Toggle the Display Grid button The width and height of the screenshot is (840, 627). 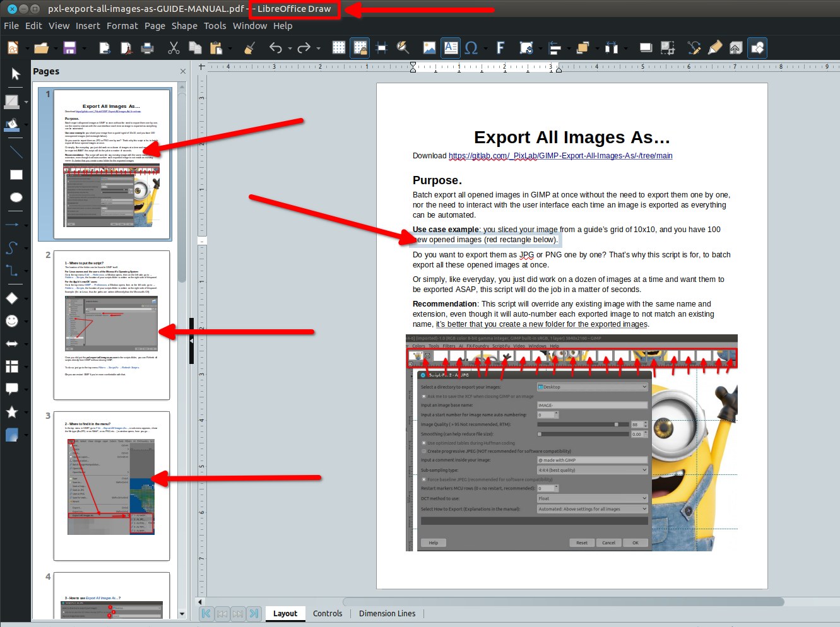coord(339,48)
